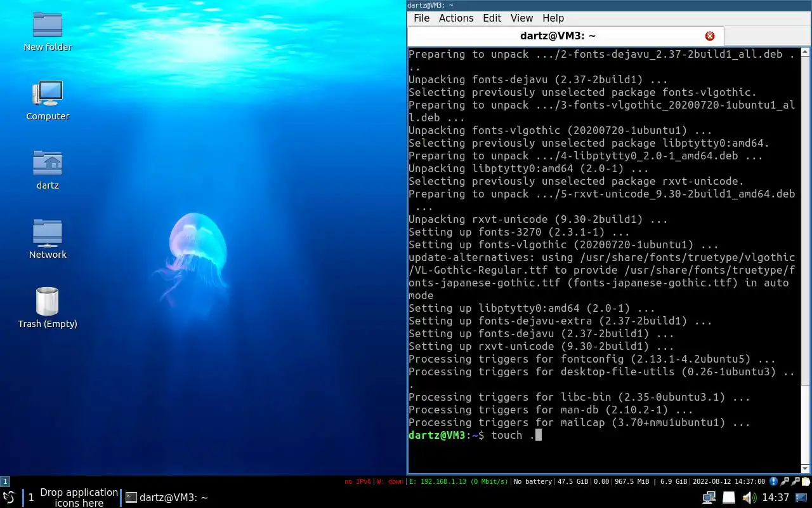Click the 'Setting up fonts-dejavu-extra' terminal line
Screen dimensions: 812x508
point(560,321)
